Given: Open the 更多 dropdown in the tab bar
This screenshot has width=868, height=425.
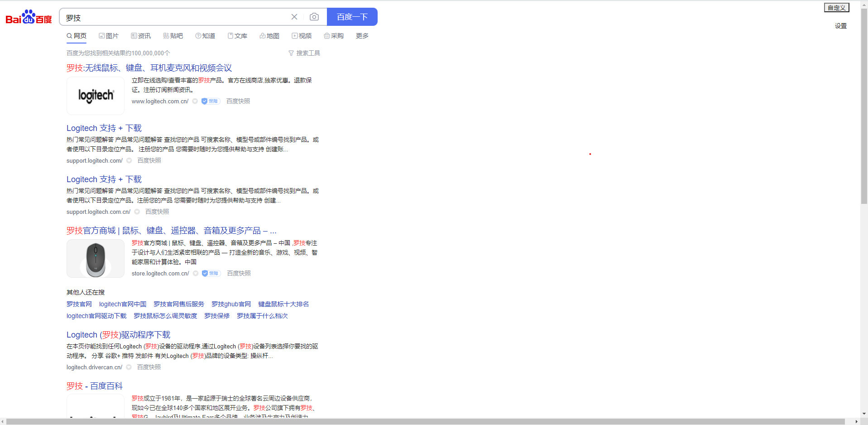Looking at the screenshot, I should point(361,36).
